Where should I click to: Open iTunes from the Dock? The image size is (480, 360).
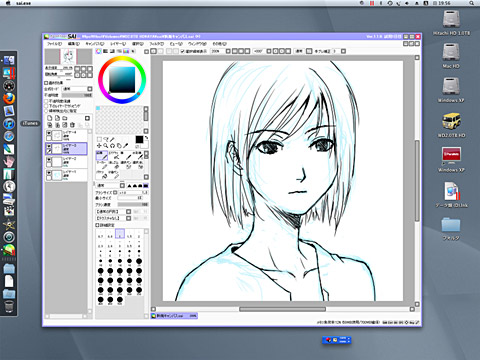click(9, 124)
